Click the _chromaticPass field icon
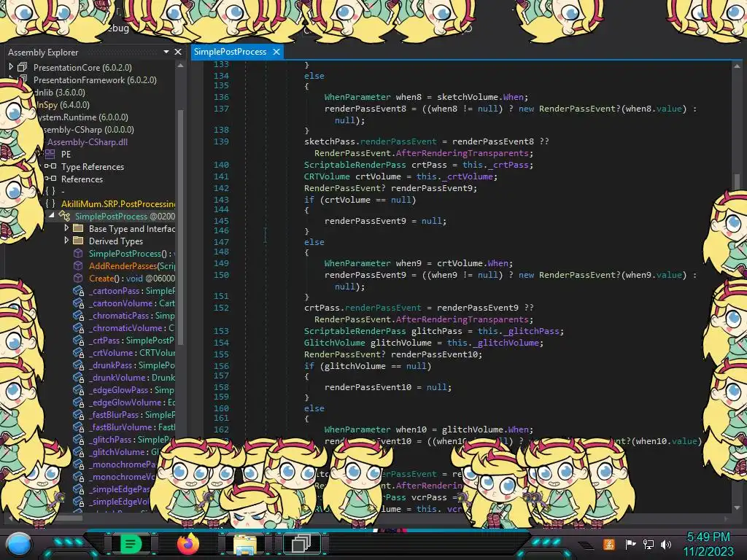This screenshot has height=560, width=747. 79,315
